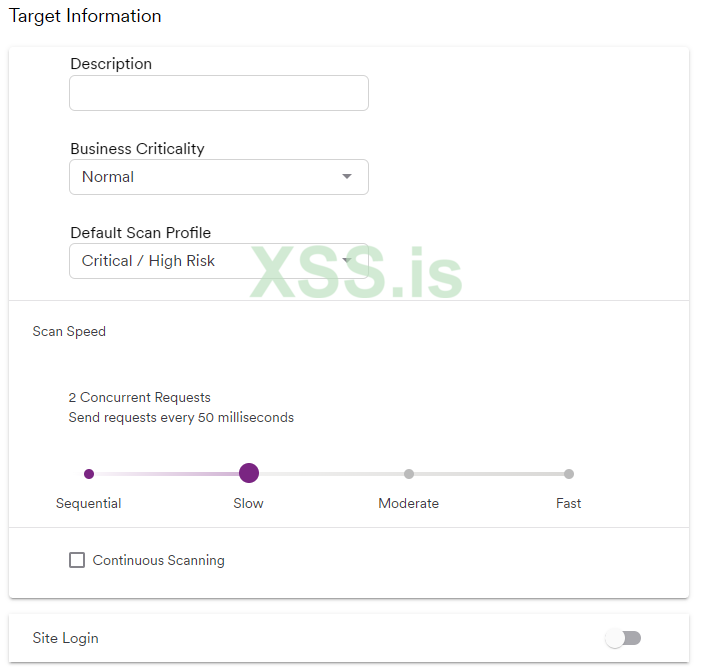Click the Fast speed label
The width and height of the screenshot is (711, 667).
click(569, 503)
